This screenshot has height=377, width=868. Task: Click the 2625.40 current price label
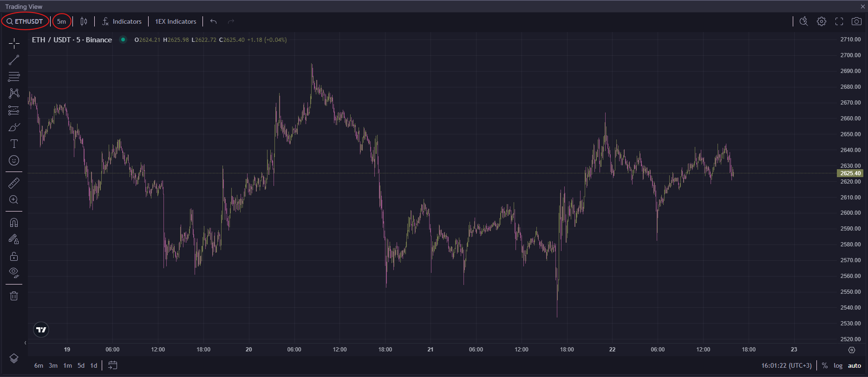tap(850, 173)
